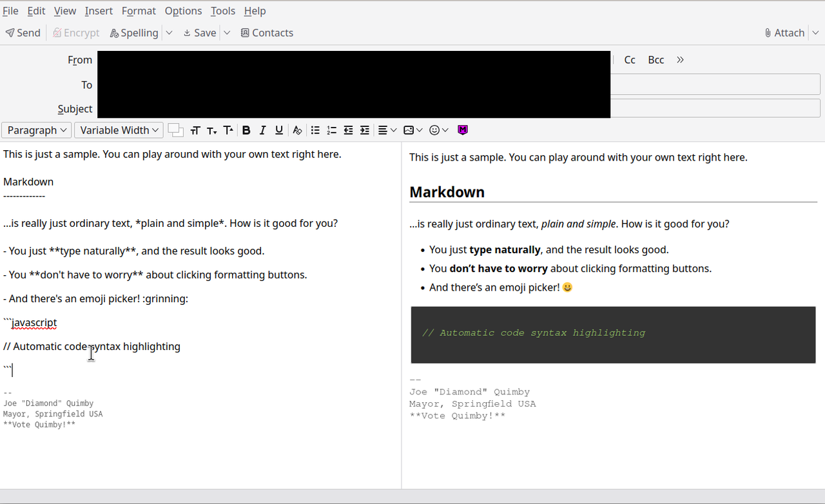Open the Contacts sidebar
Image resolution: width=825 pixels, height=504 pixels.
(x=267, y=33)
